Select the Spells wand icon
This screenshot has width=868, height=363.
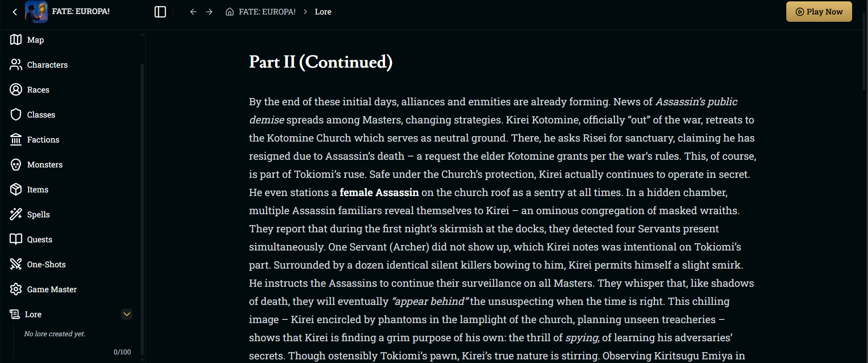coord(16,215)
